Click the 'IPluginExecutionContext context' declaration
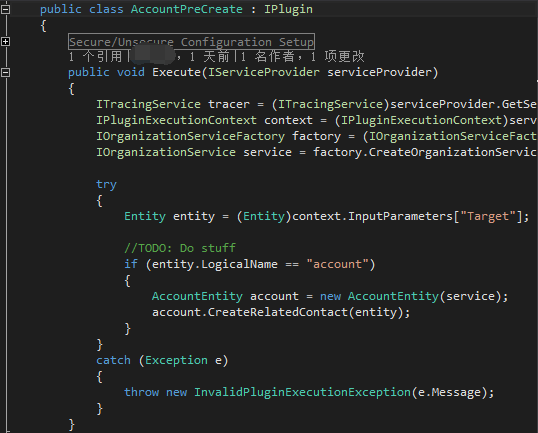This screenshot has width=538, height=433. coord(204,120)
